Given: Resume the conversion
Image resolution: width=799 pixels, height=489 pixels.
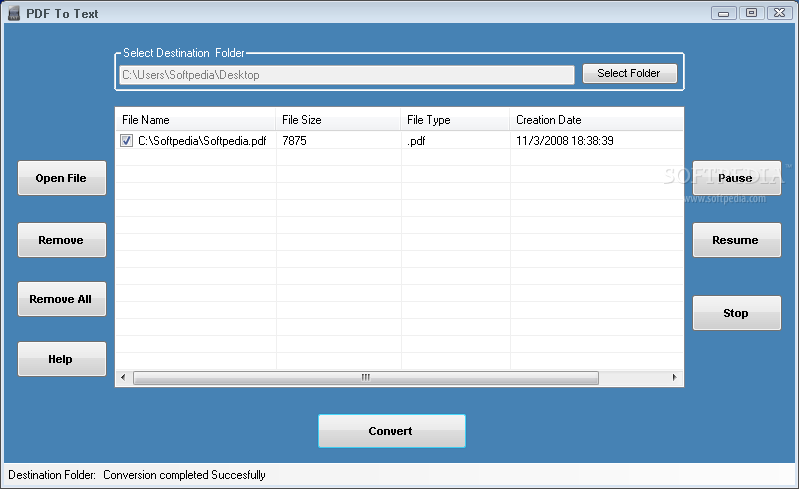Looking at the screenshot, I should pos(736,240).
